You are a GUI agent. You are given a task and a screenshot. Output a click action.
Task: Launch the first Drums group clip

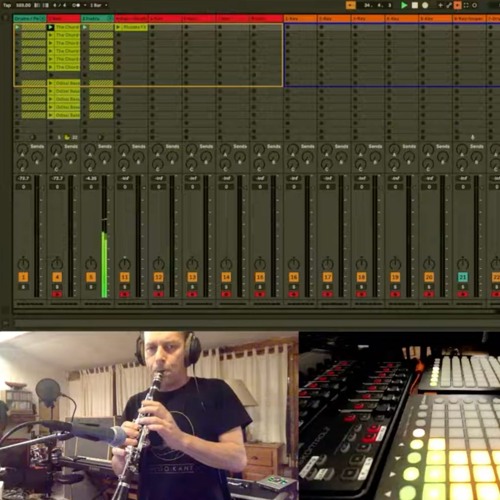pyautogui.click(x=17, y=27)
